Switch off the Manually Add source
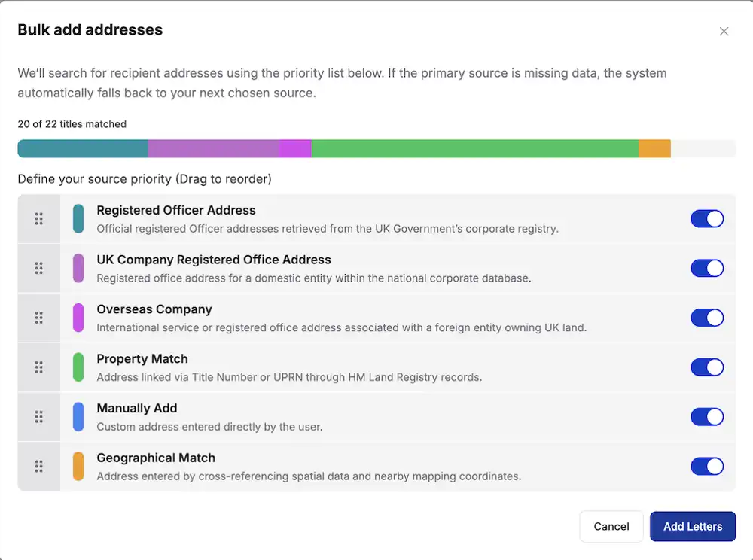The width and height of the screenshot is (753, 560). 707,416
